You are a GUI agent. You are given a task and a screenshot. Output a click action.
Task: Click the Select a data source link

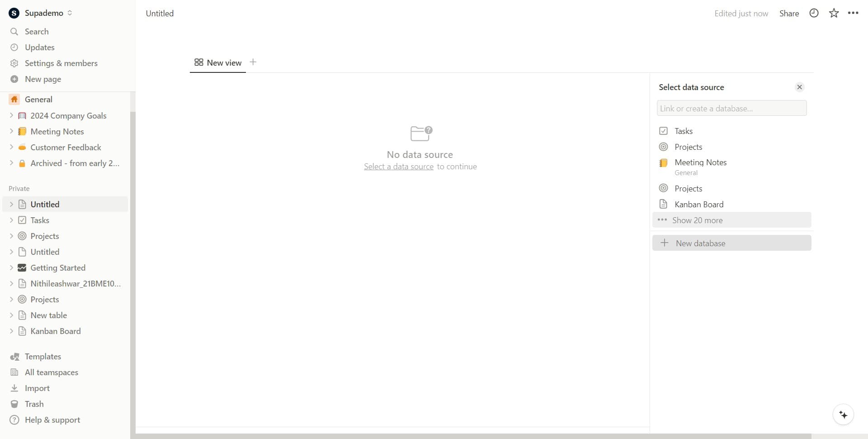(x=398, y=166)
